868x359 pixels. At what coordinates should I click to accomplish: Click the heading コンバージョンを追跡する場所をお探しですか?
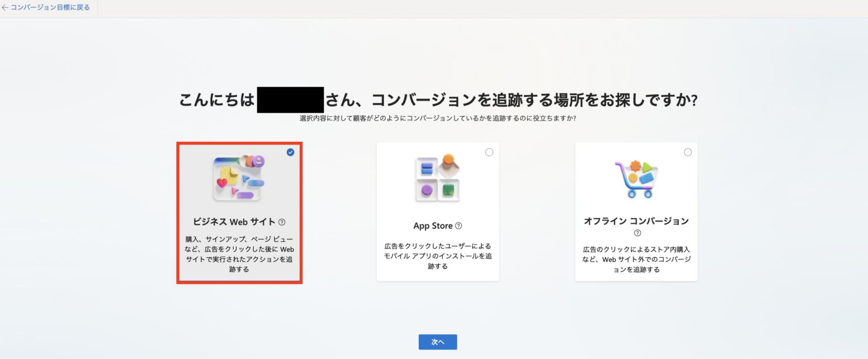535,100
